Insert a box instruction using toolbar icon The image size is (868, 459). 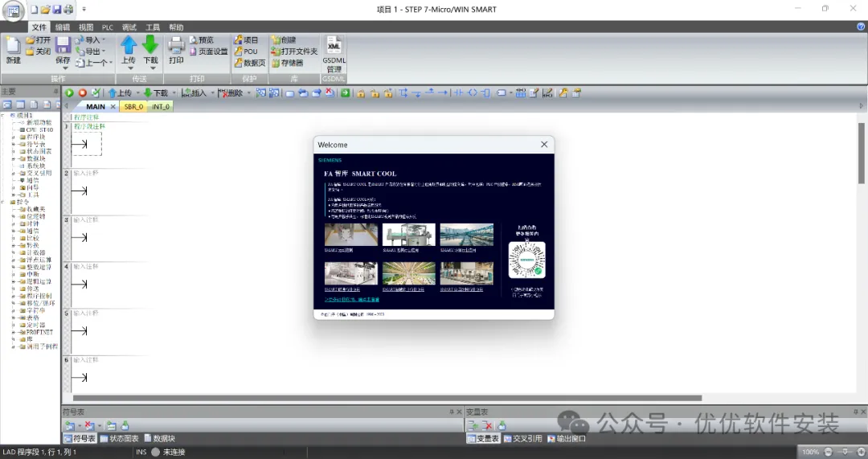(x=485, y=93)
